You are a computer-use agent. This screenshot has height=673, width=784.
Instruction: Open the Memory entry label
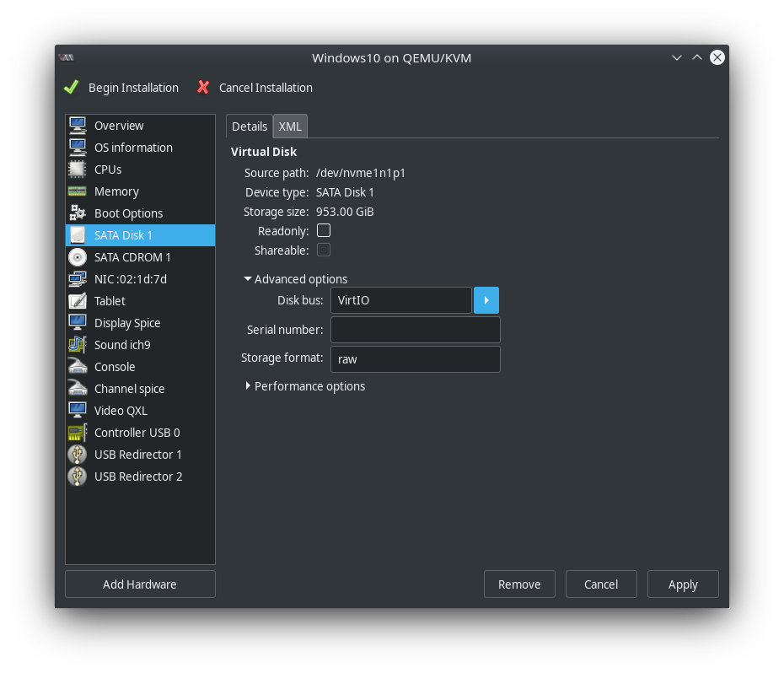[116, 191]
